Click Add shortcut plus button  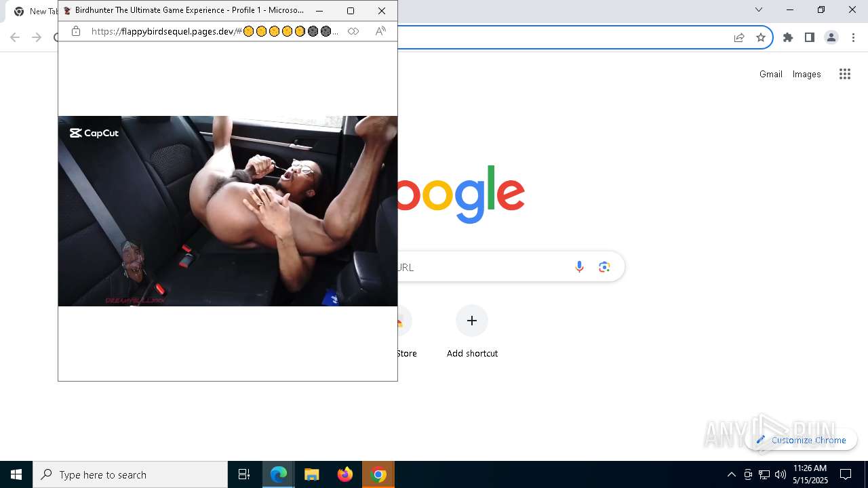coord(472,321)
